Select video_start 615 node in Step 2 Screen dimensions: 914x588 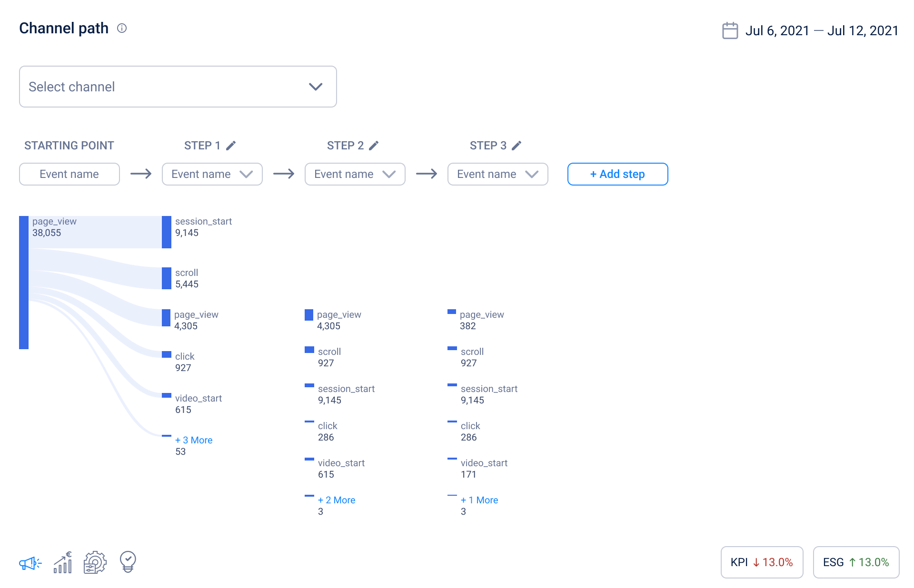309,459
